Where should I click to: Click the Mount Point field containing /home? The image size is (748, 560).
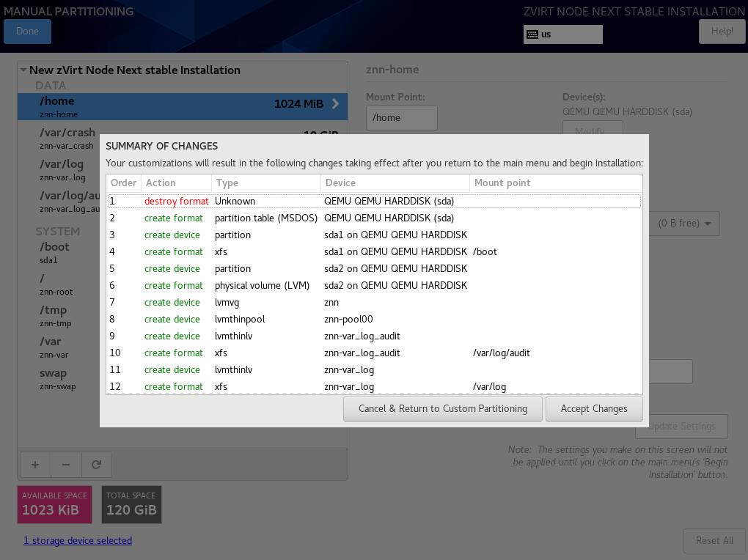click(x=402, y=118)
